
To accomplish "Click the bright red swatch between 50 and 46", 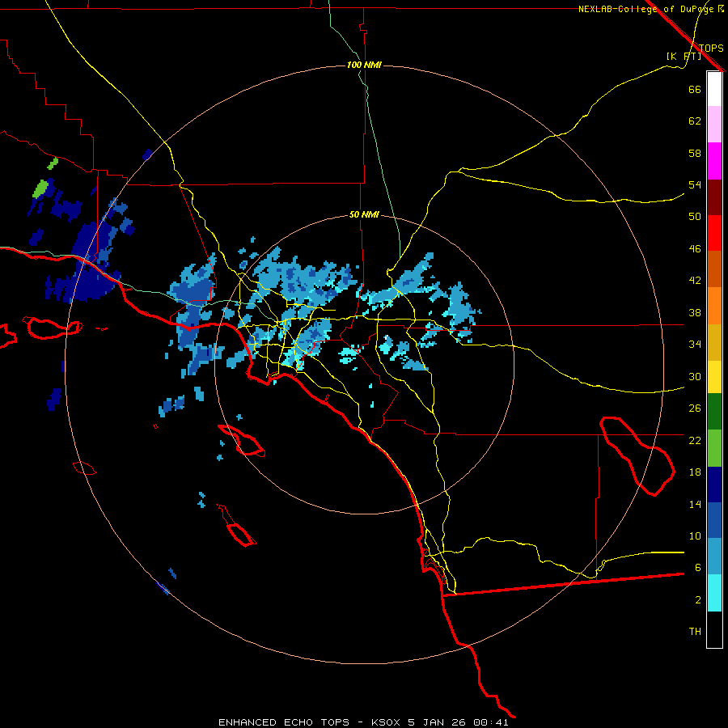I will point(714,233).
